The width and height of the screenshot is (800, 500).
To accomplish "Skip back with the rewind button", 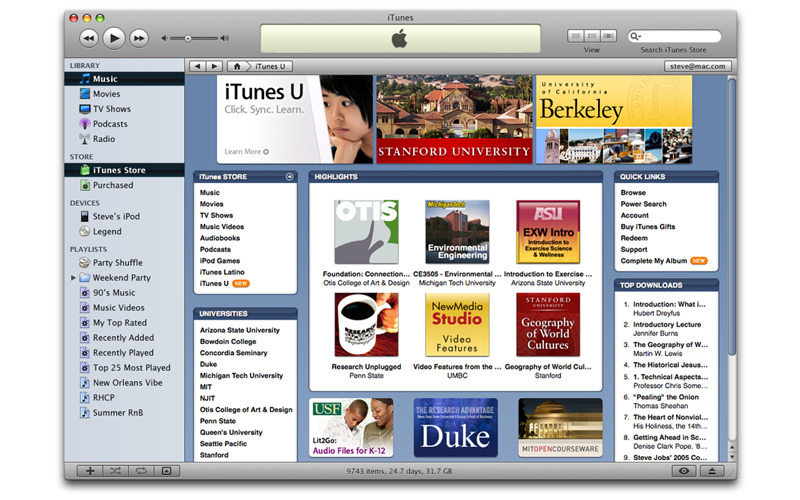I will (x=89, y=38).
